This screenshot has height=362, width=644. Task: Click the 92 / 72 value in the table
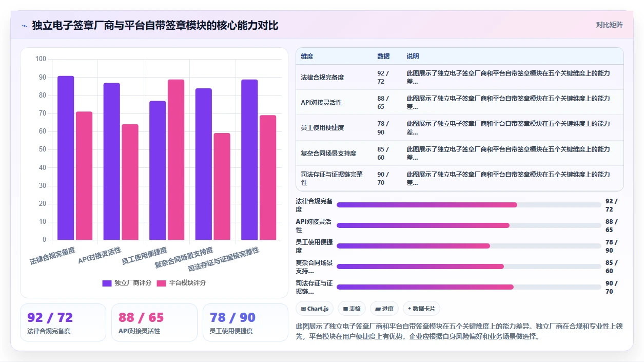point(383,77)
